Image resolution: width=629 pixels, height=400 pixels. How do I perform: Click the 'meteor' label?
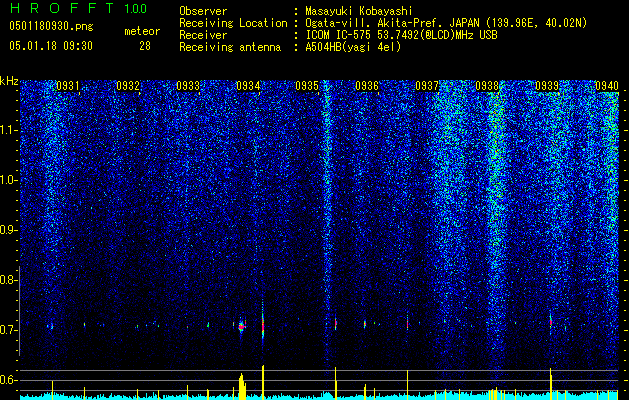pyautogui.click(x=142, y=31)
